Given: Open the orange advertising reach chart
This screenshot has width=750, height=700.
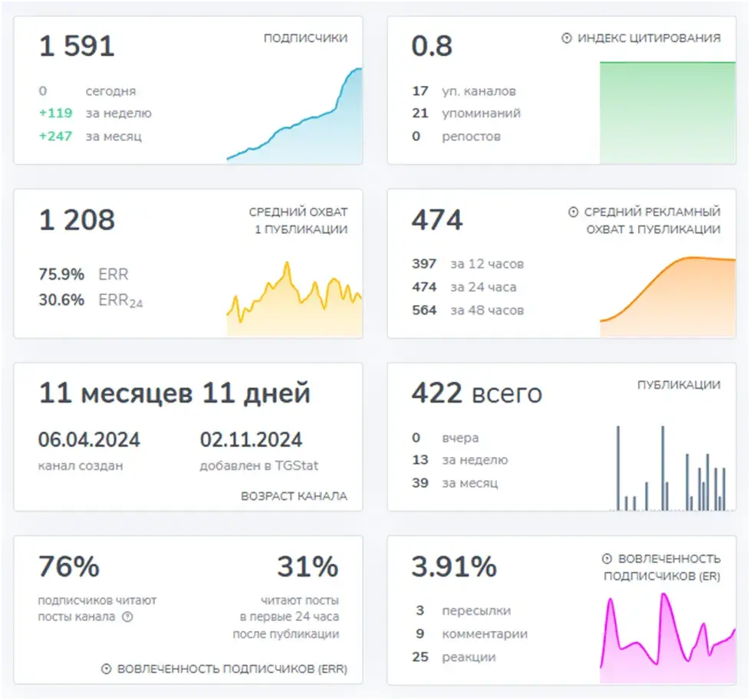Looking at the screenshot, I should [x=668, y=297].
